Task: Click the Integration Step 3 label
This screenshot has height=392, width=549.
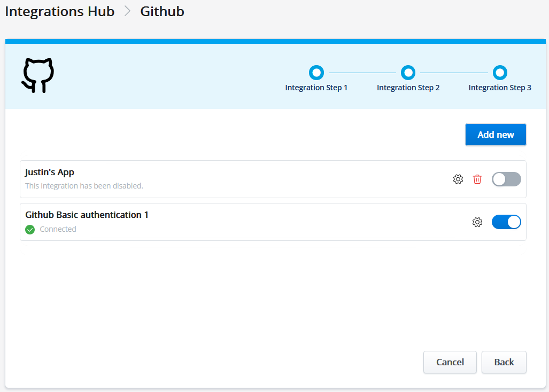Action: click(500, 88)
